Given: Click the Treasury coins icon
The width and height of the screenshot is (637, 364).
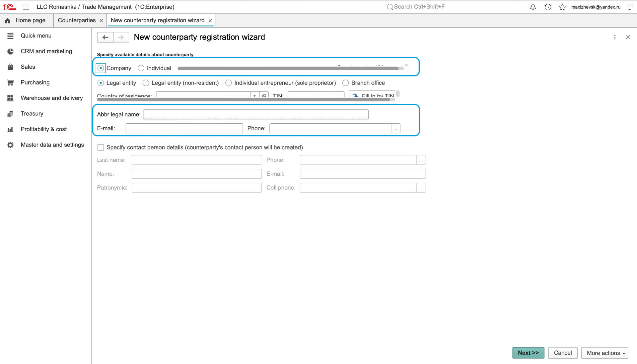Looking at the screenshot, I should 10,114.
